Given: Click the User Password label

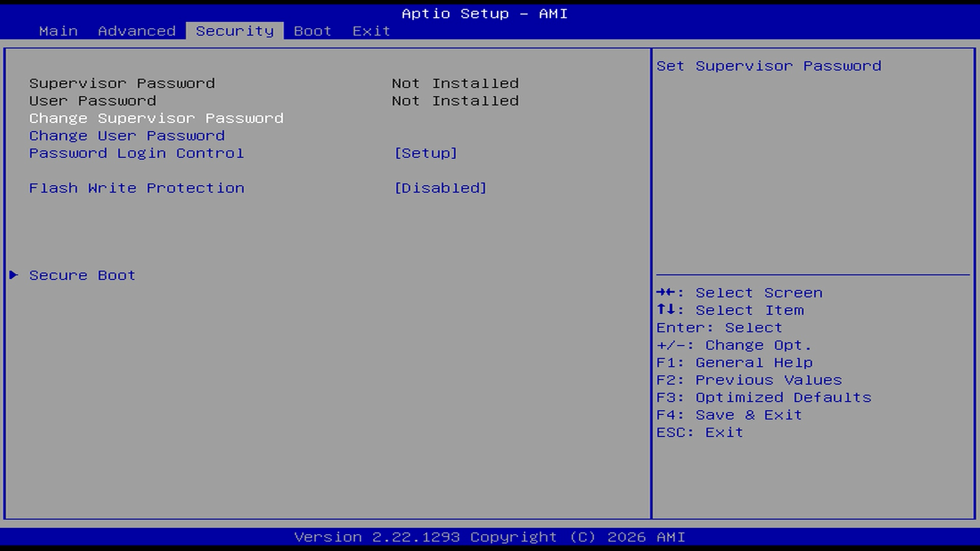Looking at the screenshot, I should (x=93, y=101).
